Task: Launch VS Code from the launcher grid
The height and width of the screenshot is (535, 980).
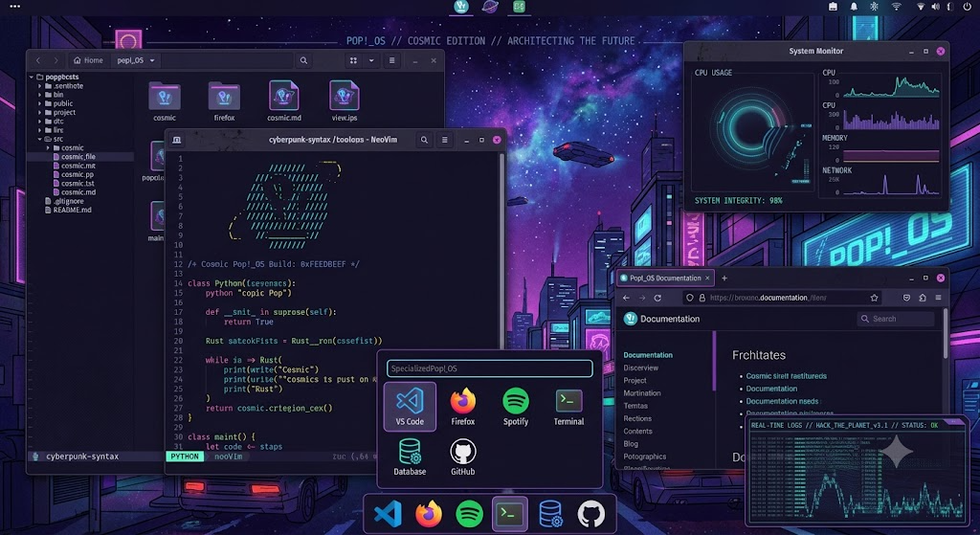Action: tap(410, 407)
